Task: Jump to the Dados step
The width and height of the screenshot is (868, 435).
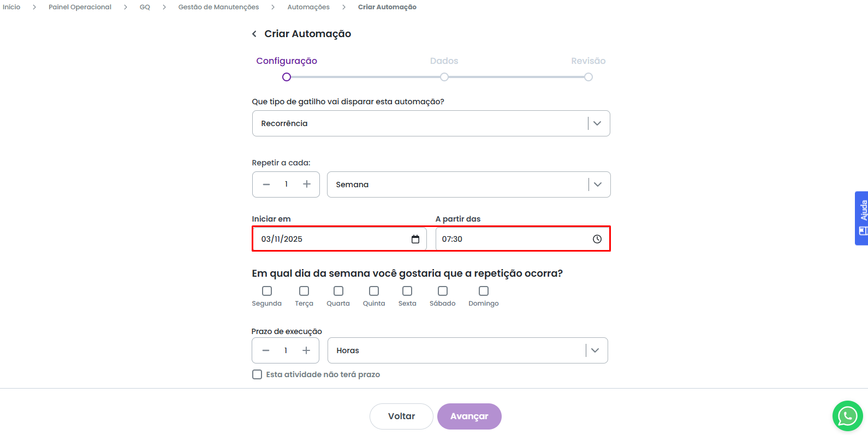Action: [444, 77]
